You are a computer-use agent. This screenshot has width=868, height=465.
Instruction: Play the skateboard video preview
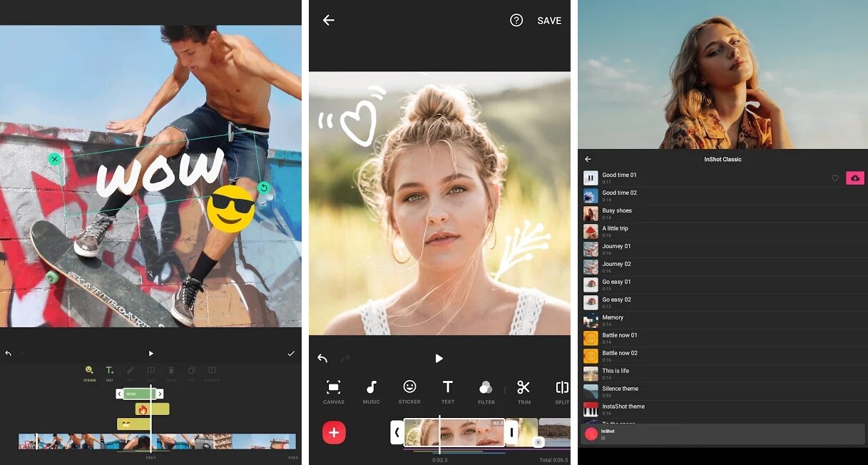[x=150, y=353]
